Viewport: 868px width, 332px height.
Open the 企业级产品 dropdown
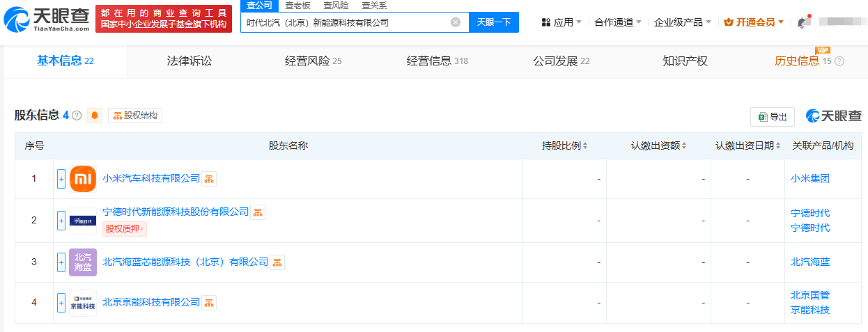pyautogui.click(x=683, y=22)
